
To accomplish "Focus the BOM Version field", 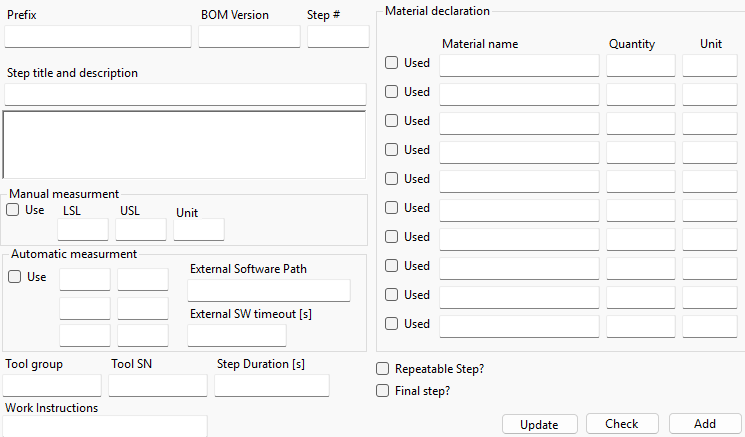I will pos(249,37).
